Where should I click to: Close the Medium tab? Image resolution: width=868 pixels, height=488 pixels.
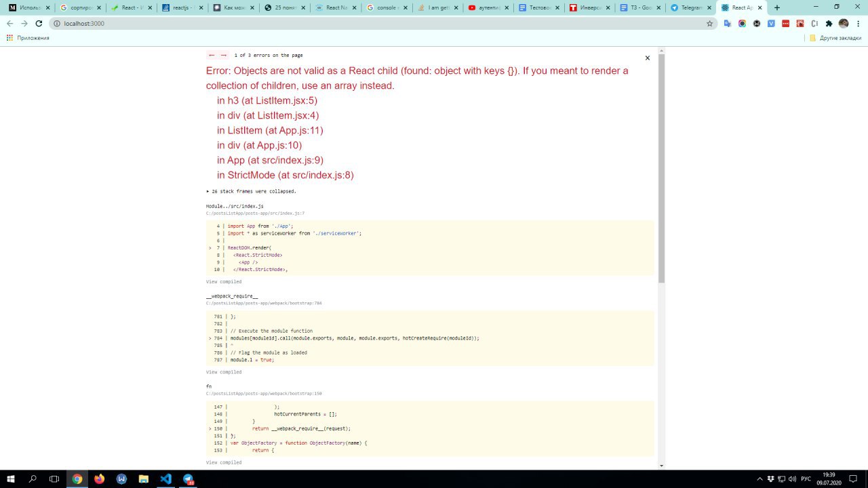[47, 7]
